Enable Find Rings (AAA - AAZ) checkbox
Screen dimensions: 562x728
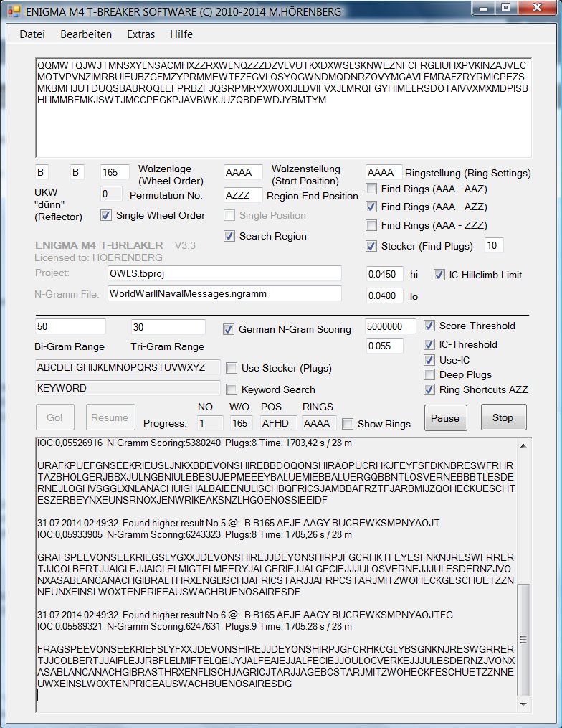pos(371,189)
